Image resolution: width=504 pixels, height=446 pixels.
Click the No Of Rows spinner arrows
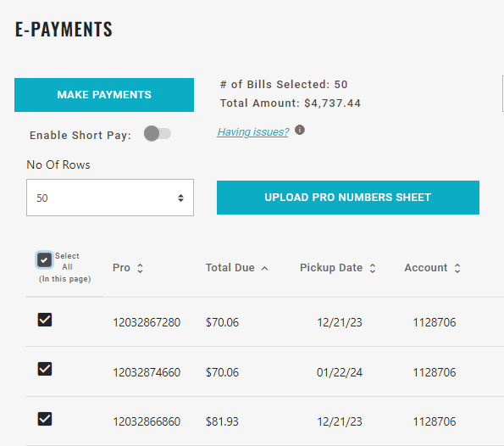(x=180, y=198)
